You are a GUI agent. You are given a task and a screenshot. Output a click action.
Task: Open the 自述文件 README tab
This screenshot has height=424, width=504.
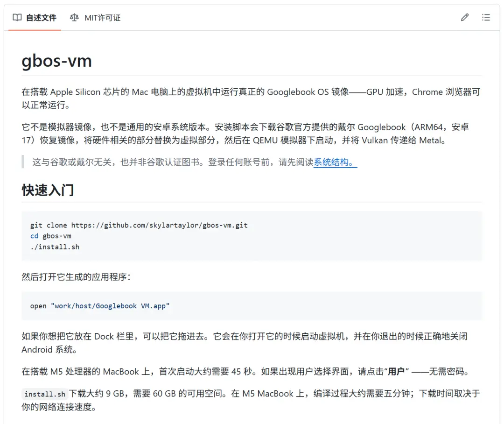point(35,18)
